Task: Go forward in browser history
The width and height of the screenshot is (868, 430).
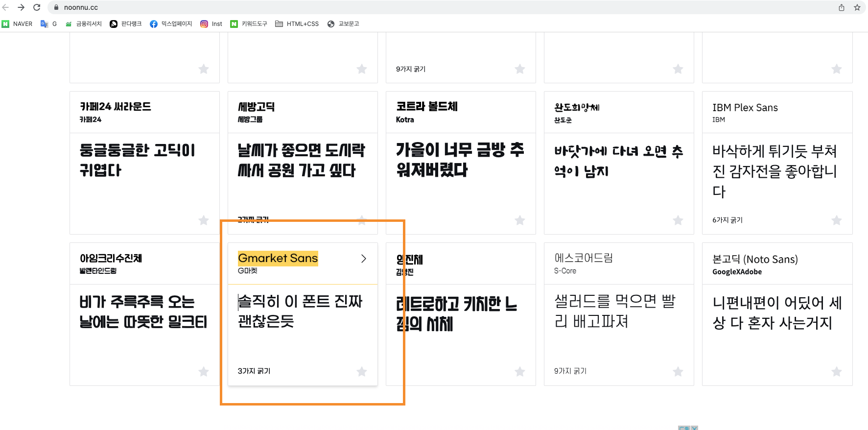Action: 21,7
